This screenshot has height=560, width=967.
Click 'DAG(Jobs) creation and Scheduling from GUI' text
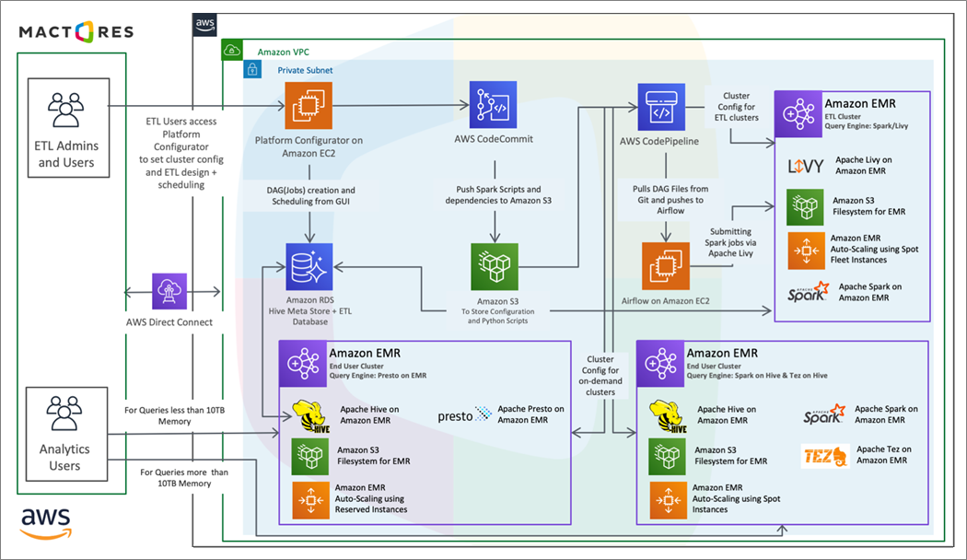[311, 195]
